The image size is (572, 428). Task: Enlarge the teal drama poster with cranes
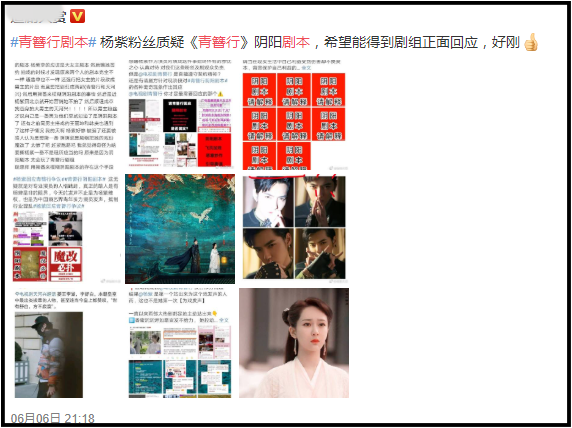180,229
